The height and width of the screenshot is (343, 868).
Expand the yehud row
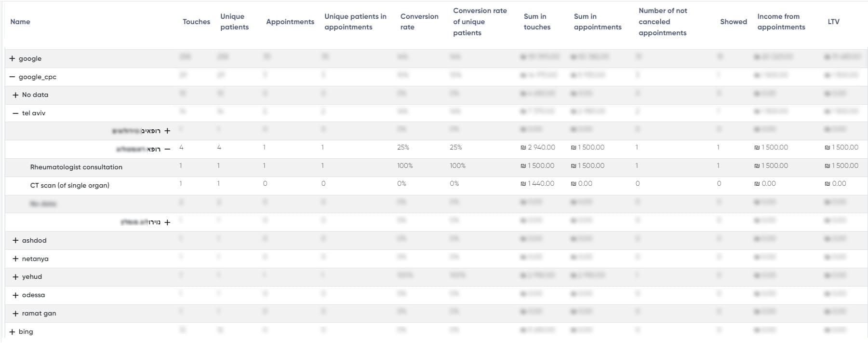tap(15, 277)
